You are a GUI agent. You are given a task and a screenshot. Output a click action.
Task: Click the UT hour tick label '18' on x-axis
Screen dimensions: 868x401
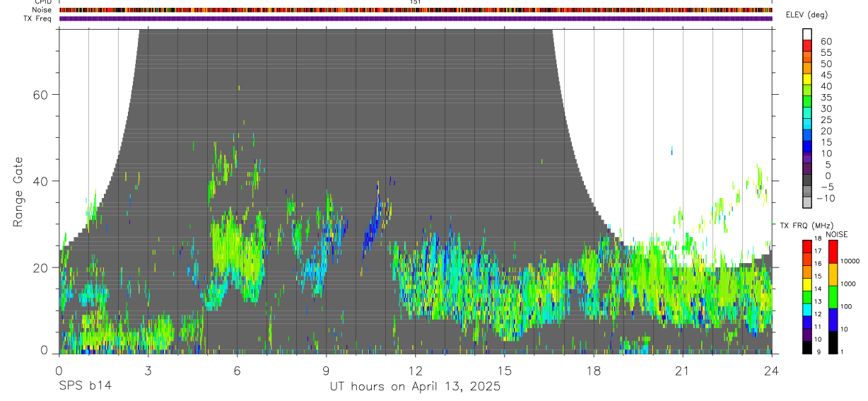coord(594,371)
